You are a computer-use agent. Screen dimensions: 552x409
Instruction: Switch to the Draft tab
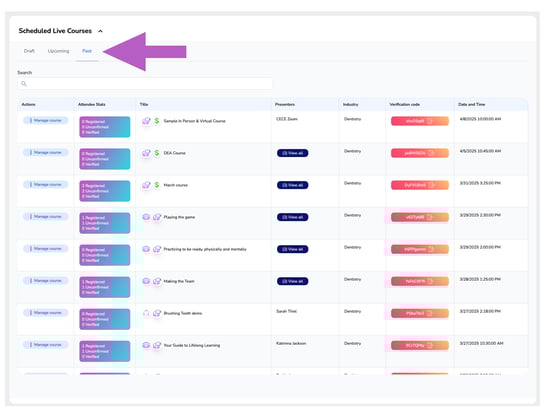pyautogui.click(x=29, y=51)
